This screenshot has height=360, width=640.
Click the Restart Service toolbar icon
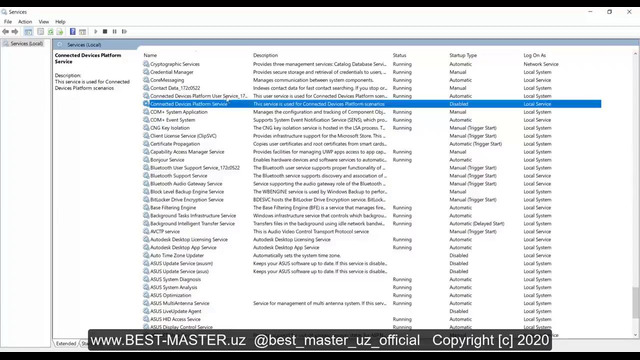[x=124, y=31]
